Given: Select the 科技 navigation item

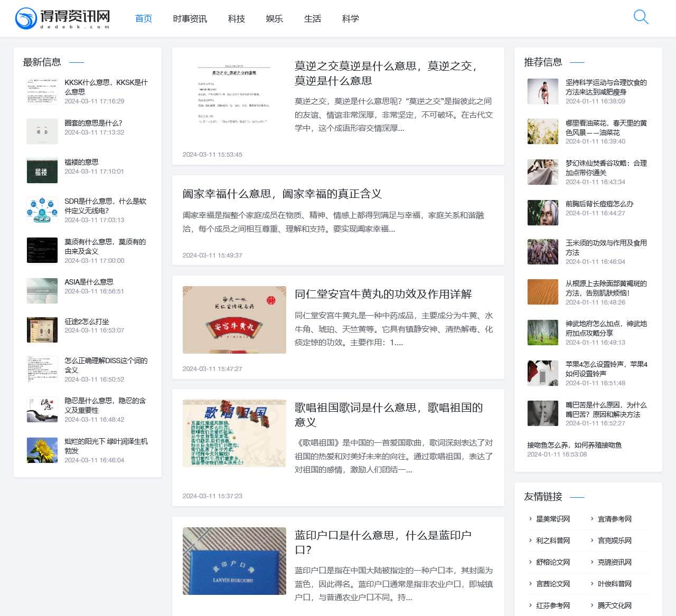Looking at the screenshot, I should (x=236, y=18).
